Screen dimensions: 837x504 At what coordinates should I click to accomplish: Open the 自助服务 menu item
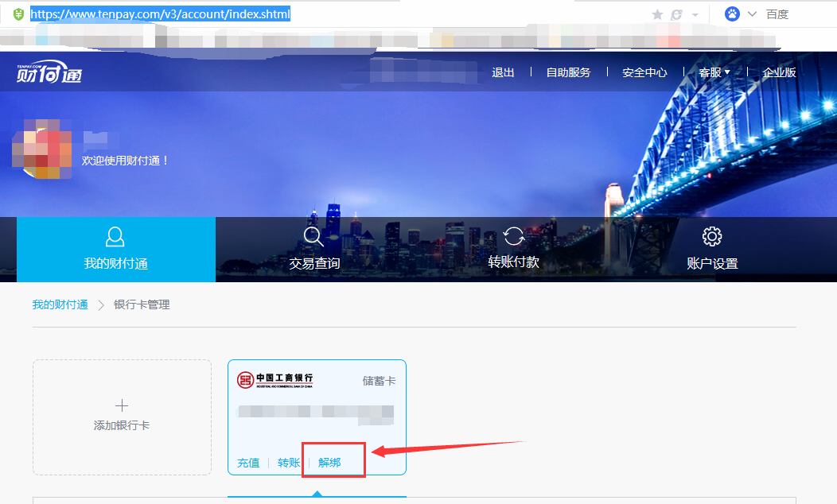click(566, 72)
